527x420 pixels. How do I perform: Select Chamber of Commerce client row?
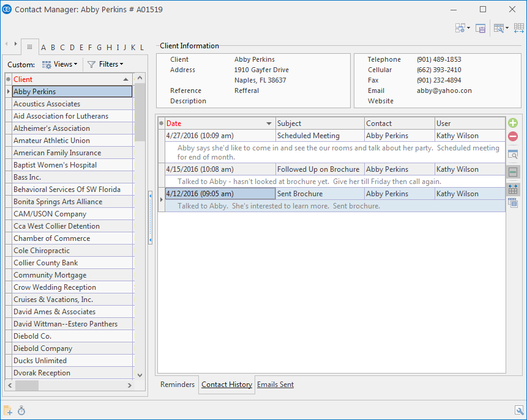(x=72, y=238)
